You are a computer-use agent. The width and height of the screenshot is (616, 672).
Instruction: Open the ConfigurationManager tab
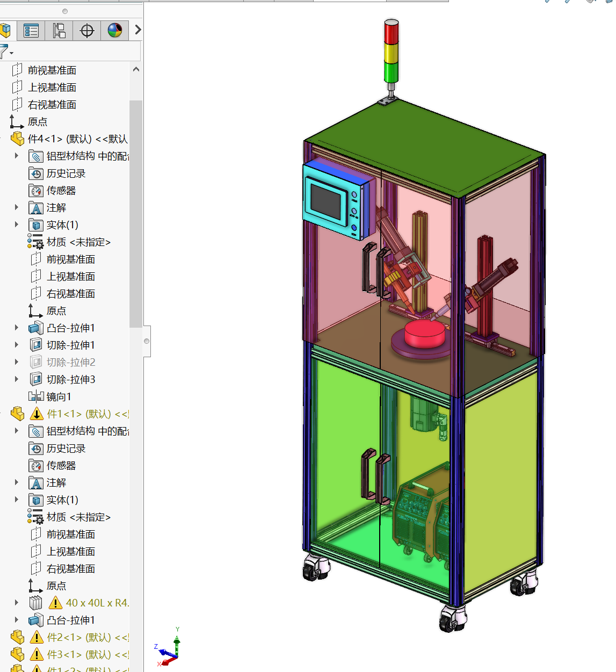(x=59, y=31)
